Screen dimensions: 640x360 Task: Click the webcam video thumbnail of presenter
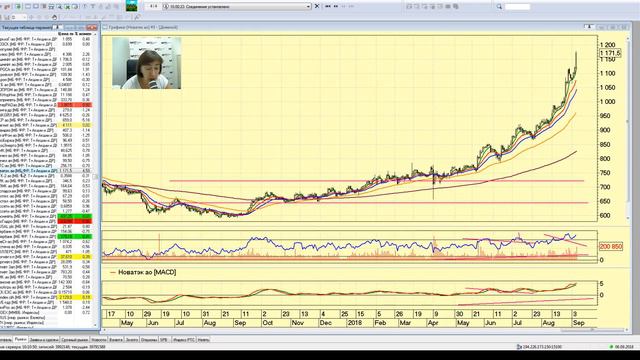(x=147, y=63)
